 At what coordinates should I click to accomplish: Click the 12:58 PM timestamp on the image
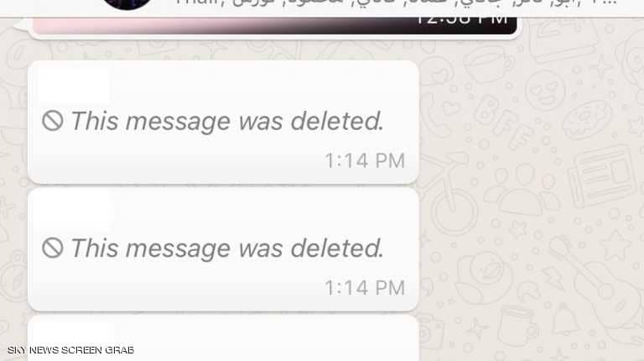tap(462, 20)
